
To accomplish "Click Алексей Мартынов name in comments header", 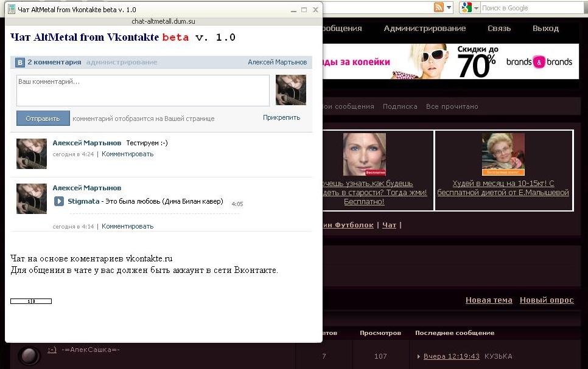I will (277, 62).
